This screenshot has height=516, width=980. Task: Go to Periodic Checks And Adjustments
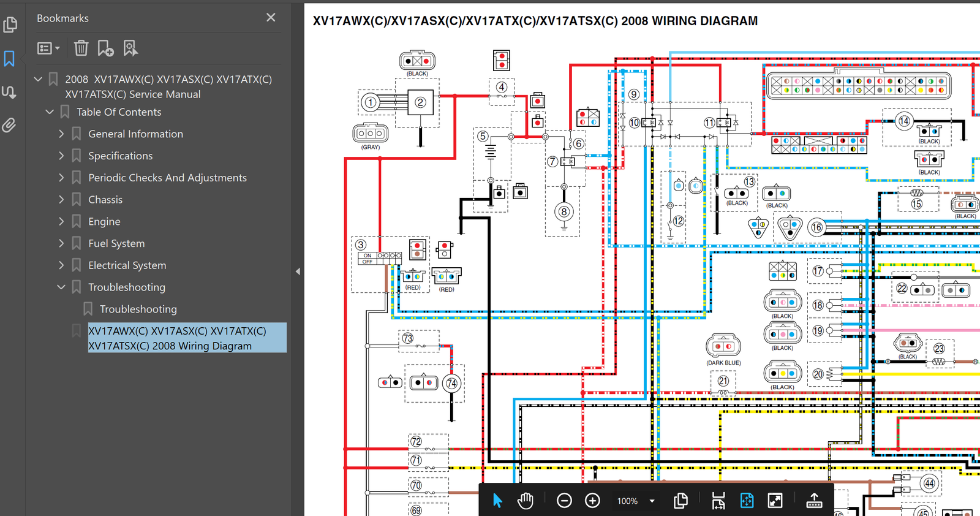167,178
